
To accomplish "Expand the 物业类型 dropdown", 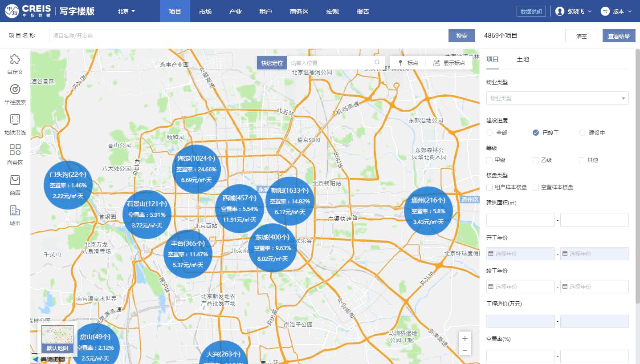I will [x=557, y=98].
